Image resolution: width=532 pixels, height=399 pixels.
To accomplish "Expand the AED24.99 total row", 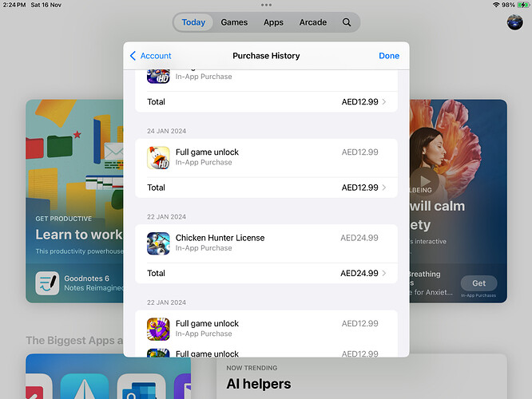I will (266, 273).
